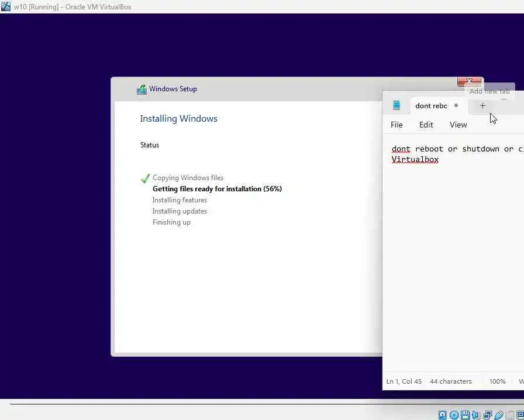Click the 'Status' label in Windows Setup
Image resolution: width=524 pixels, height=420 pixels.
(150, 145)
